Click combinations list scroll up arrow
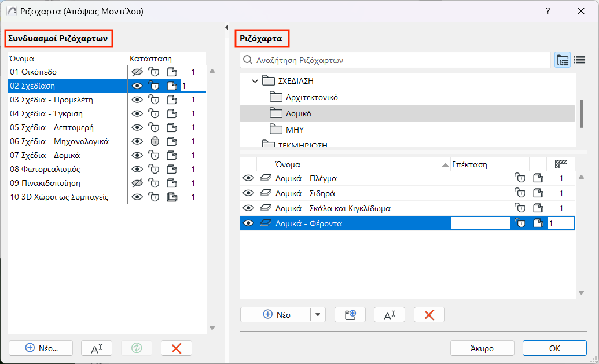599x364 pixels. coord(212,71)
